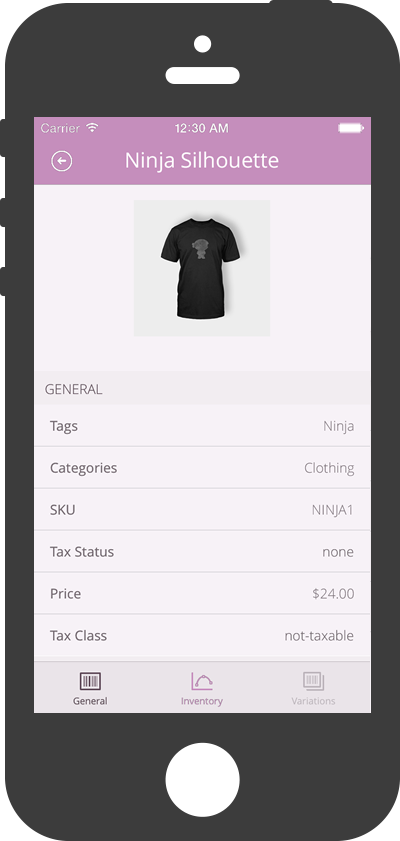
Task: Switch to the Inventory tab label
Action: point(202,701)
